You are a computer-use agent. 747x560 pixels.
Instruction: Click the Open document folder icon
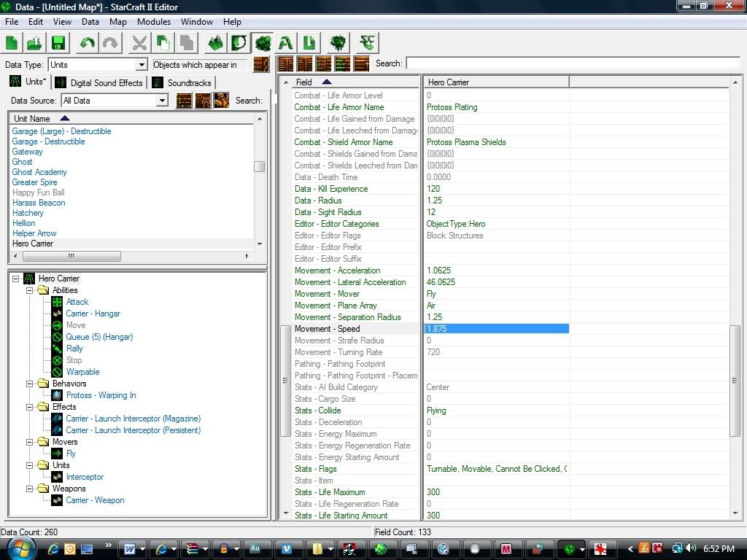point(35,43)
